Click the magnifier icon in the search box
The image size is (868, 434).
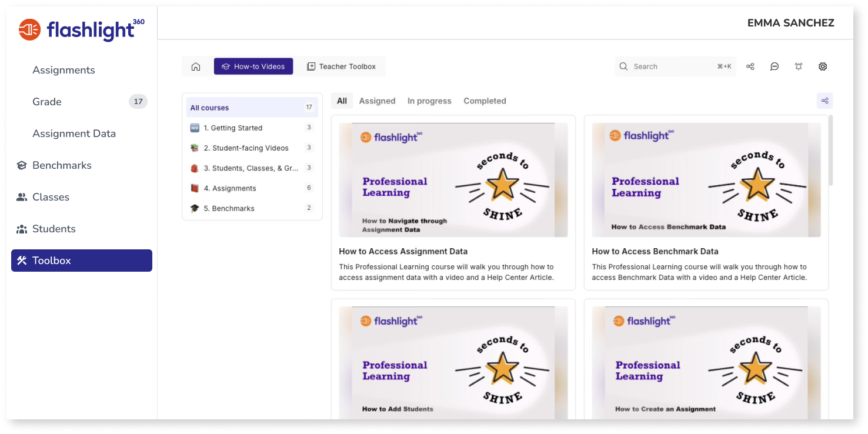coord(624,66)
